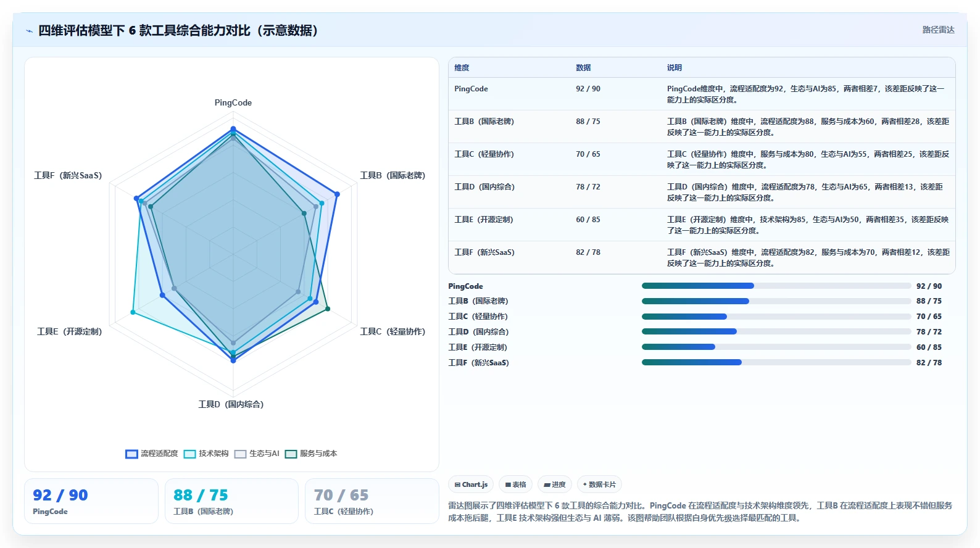Viewport: 980px width, 548px height.
Task: Click the radar icon before the page title
Action: (29, 31)
